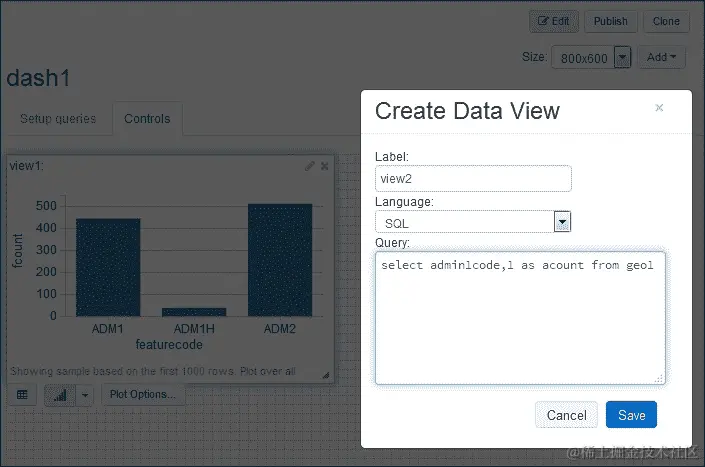Click the ADM1 bar in chart
This screenshot has height=467, width=705.
pos(108,267)
